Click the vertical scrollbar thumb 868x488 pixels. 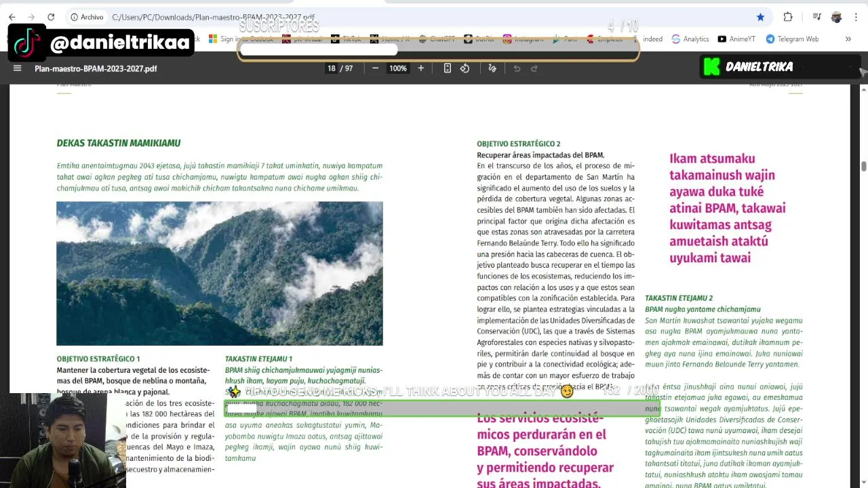point(863,167)
